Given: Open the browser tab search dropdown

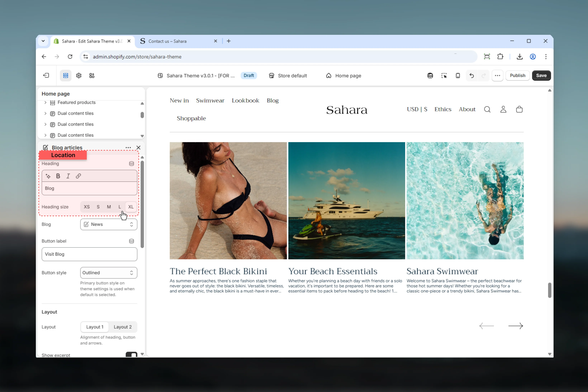Looking at the screenshot, I should coord(43,41).
